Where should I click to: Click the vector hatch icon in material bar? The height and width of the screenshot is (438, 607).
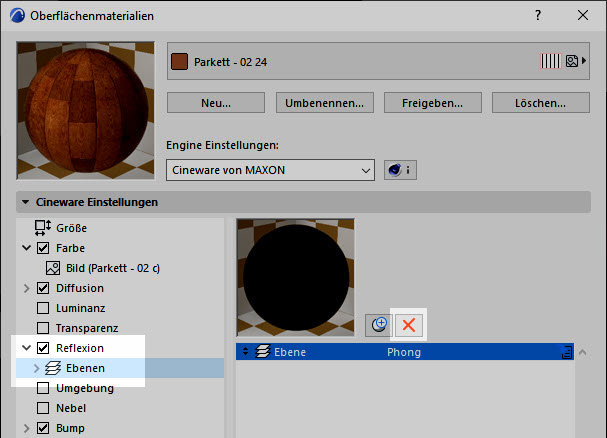click(x=550, y=61)
